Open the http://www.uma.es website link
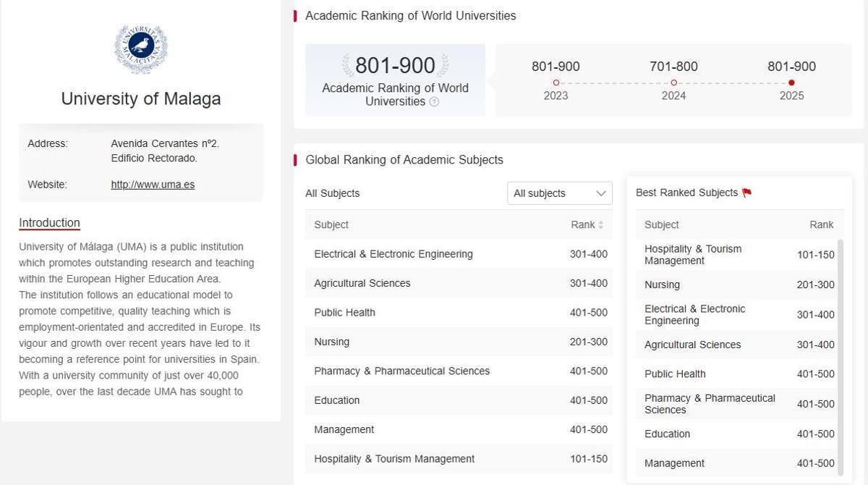868x485 pixels. 153,185
